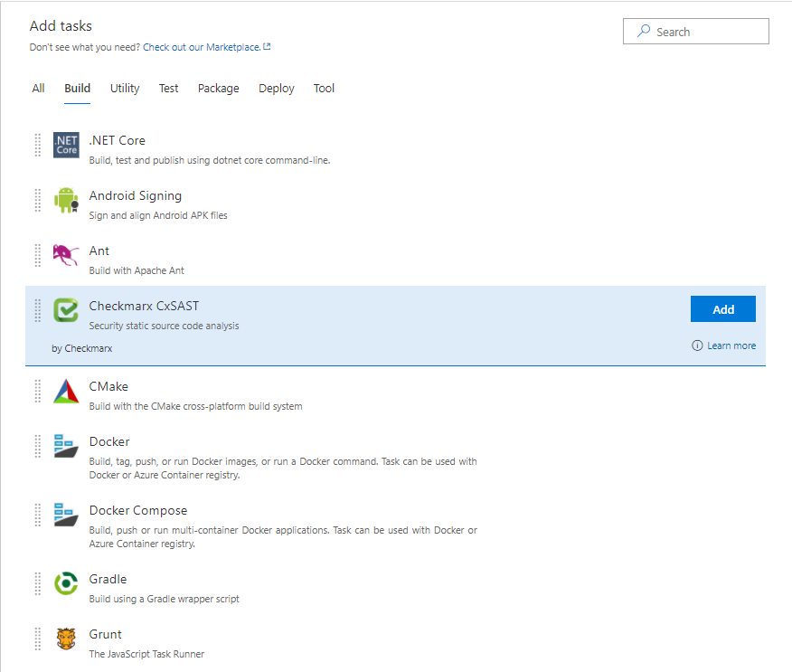The width and height of the screenshot is (792, 672).
Task: Click the Checkmarx CxSAST checkmark icon
Action: point(66,310)
